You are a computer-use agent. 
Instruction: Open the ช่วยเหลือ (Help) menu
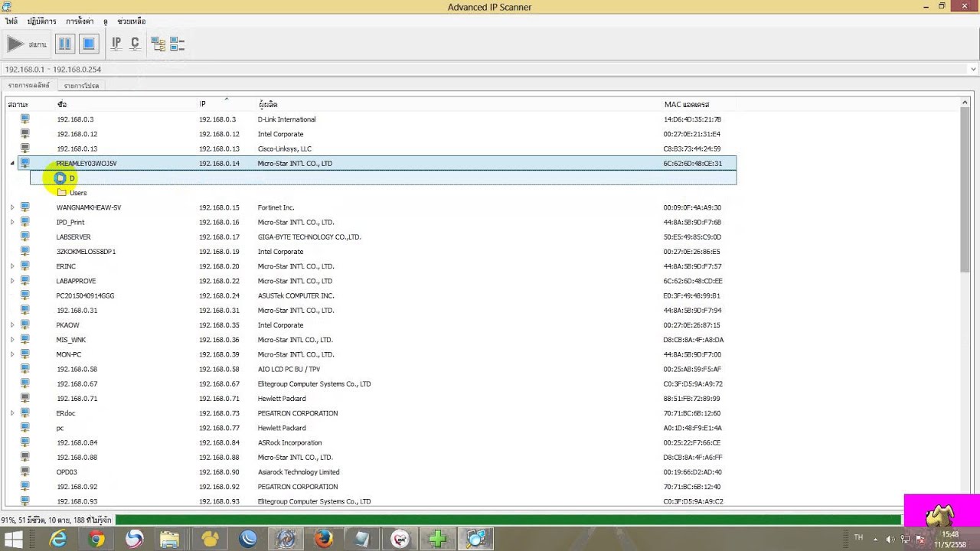[x=132, y=21]
